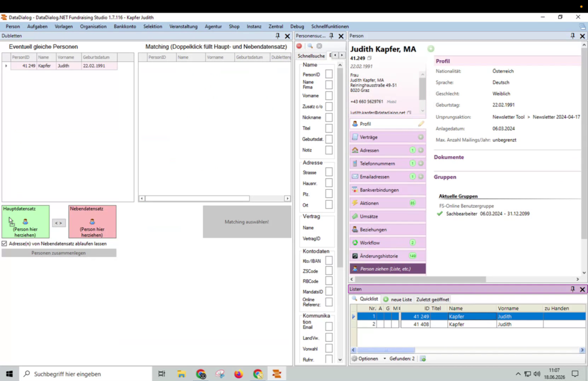
Task: Copy the person ID 41.249 via copy icon
Action: (x=369, y=58)
